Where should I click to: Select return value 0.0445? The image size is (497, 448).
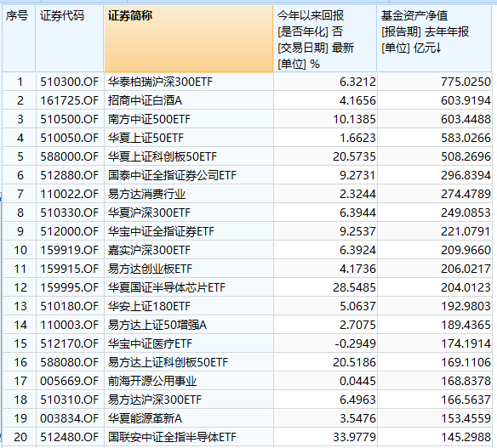[357, 381]
